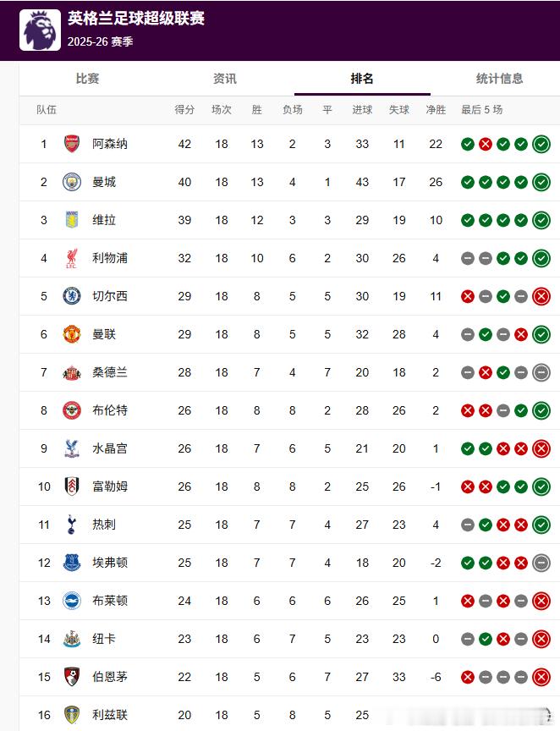Open the 阿森纳 team name link
The height and width of the screenshot is (731, 560).
coord(110,144)
